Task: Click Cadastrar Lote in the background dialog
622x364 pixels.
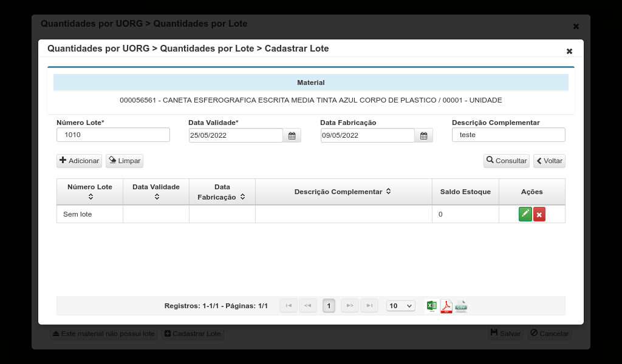Action: pyautogui.click(x=193, y=334)
